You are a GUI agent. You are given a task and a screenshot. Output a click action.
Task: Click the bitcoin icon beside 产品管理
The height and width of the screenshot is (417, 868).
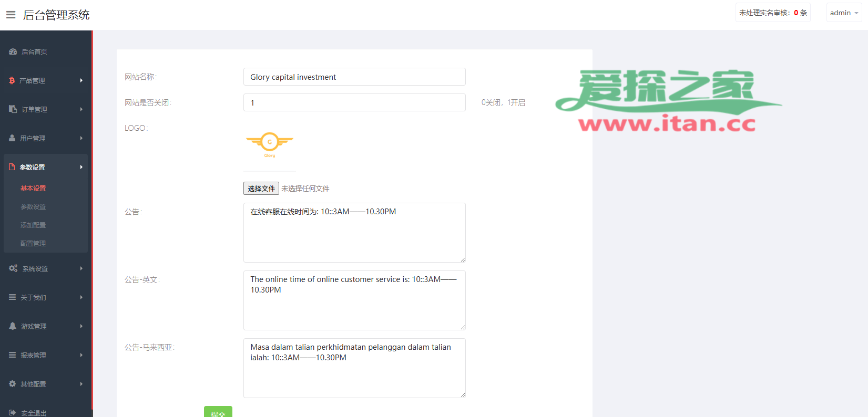tap(12, 80)
